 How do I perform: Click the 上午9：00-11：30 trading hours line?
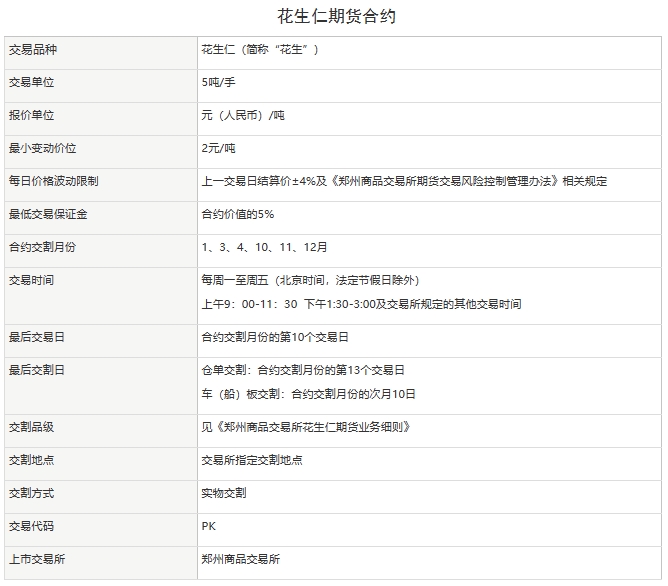coord(250,304)
